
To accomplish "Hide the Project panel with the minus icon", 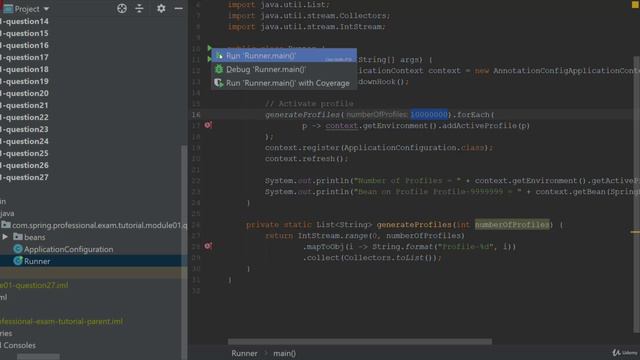I will point(178,9).
